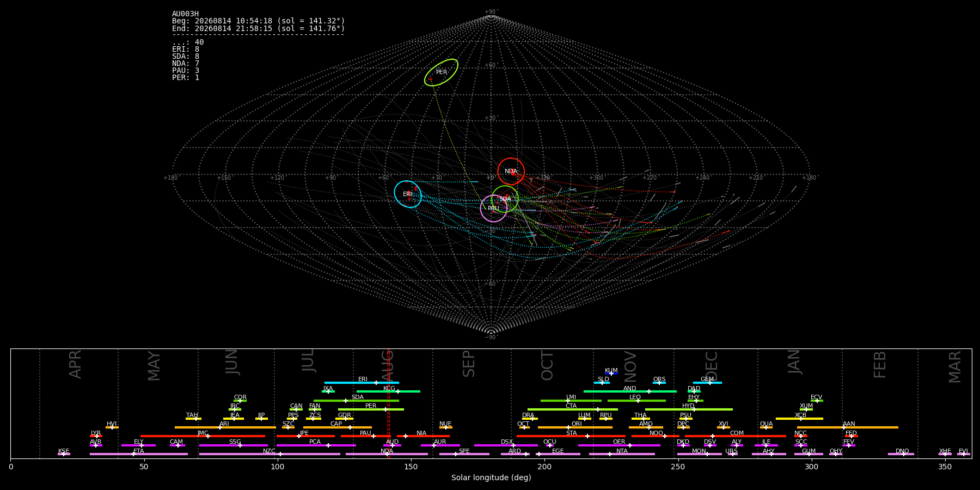Click the 'Solar longitude (deg)' axis label
Image resolution: width=980 pixels, height=490 pixels.
(x=491, y=478)
